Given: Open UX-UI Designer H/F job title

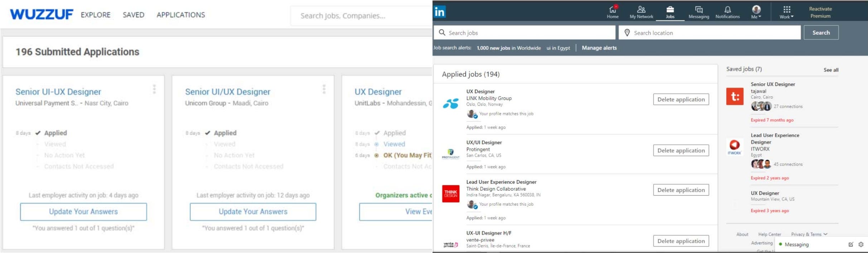Looking at the screenshot, I should (x=489, y=233).
